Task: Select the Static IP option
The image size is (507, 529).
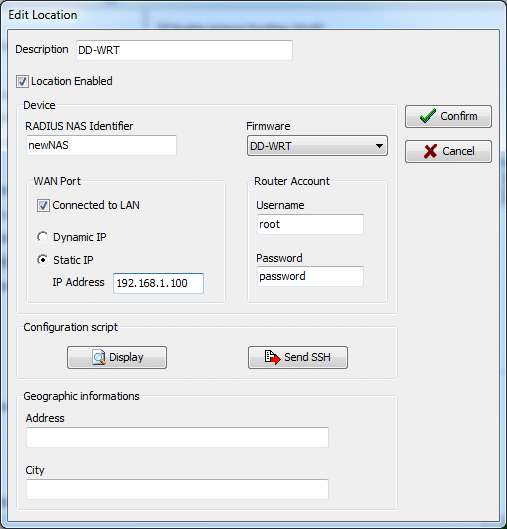Action: 43,260
